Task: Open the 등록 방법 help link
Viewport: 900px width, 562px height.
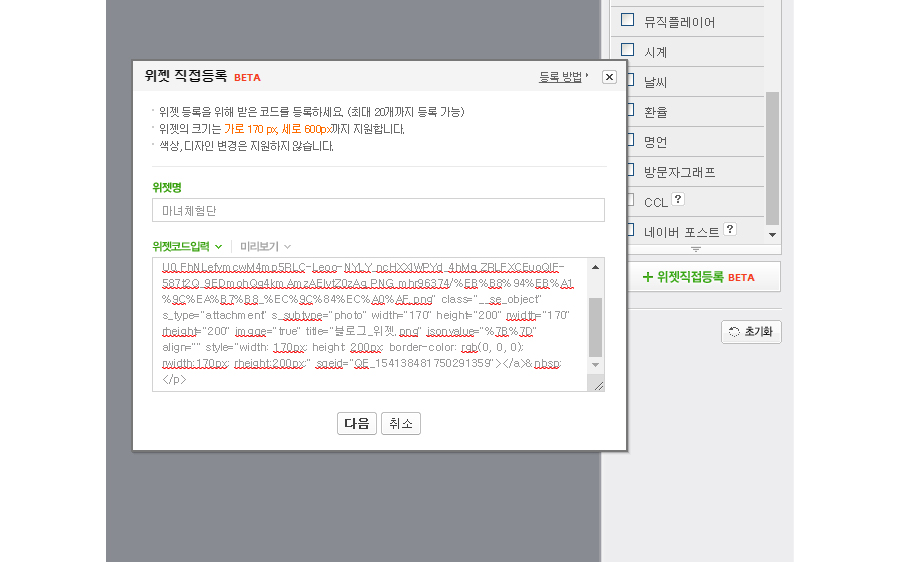Action: (563, 77)
